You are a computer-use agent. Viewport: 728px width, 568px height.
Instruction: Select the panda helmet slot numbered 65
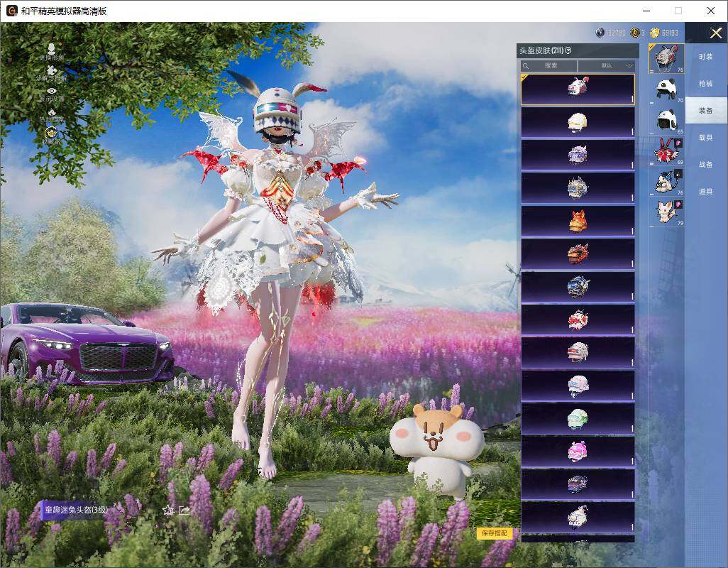pyautogui.click(x=667, y=120)
